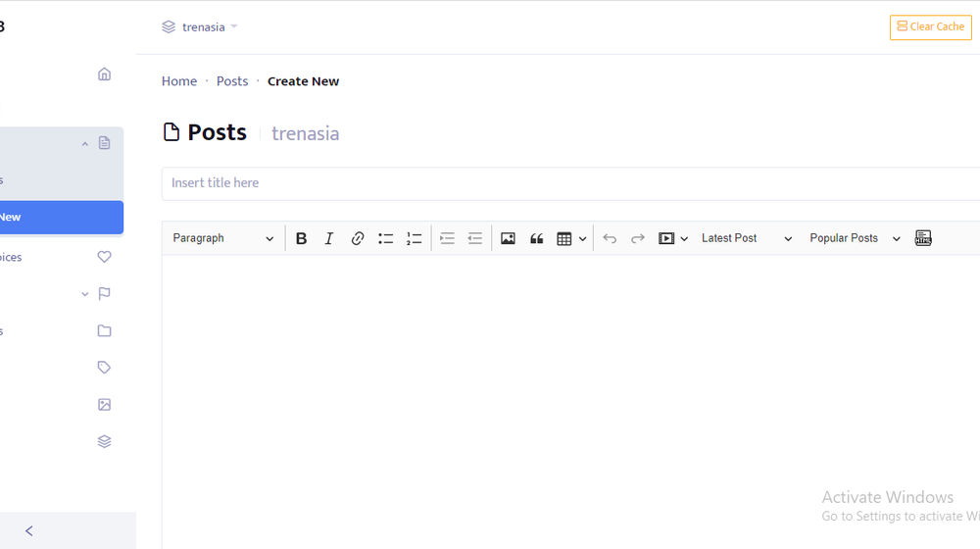This screenshot has height=549, width=980.
Task: Go to dashboard via sidebar home icon
Action: click(105, 74)
